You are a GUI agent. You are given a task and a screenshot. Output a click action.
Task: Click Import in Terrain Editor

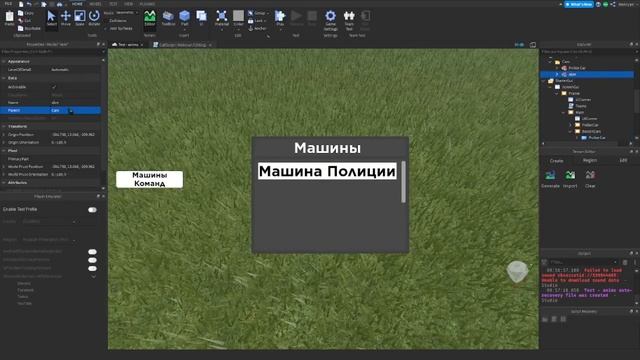[570, 179]
